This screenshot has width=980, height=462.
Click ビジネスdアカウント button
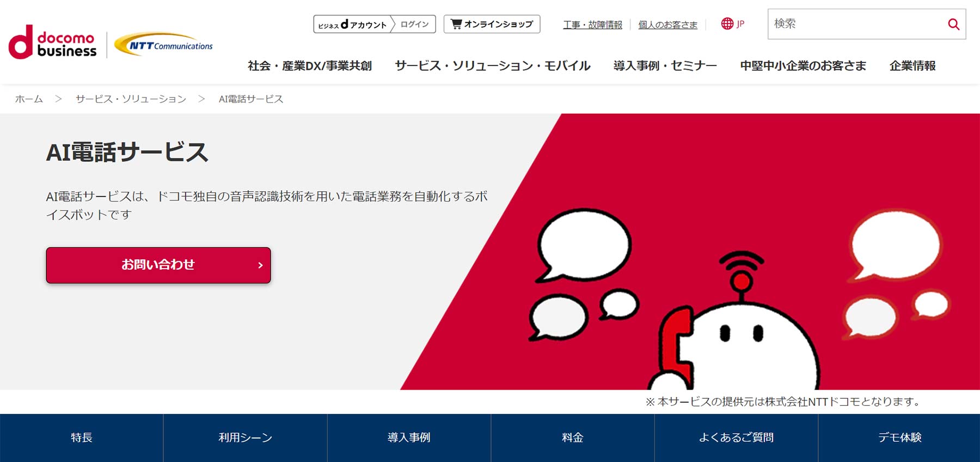tap(353, 24)
